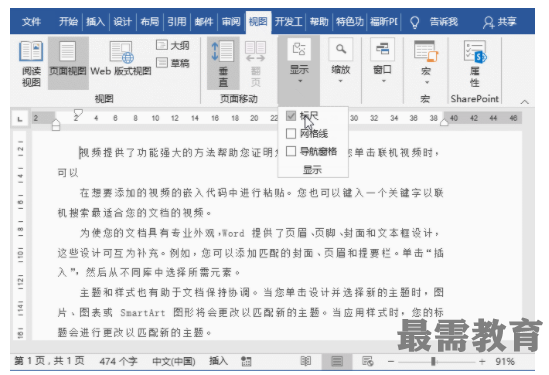Screen dimensions: 549x375
Task: Click page count '第 1 页，共 1 页'
Action: click(x=49, y=361)
